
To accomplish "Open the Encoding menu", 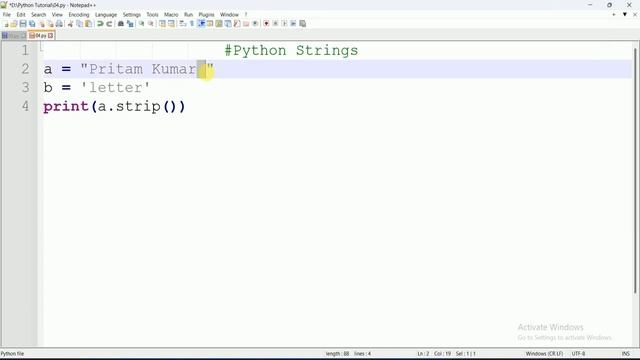I will click(79, 15).
